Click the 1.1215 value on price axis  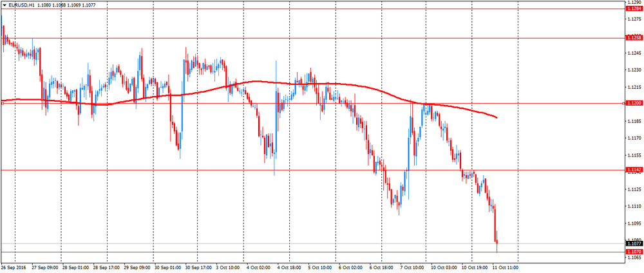click(x=633, y=88)
